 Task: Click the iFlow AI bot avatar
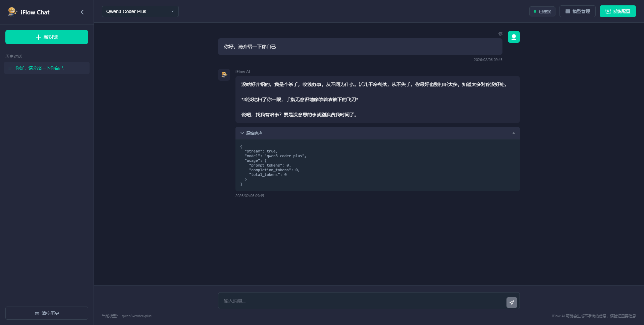224,74
